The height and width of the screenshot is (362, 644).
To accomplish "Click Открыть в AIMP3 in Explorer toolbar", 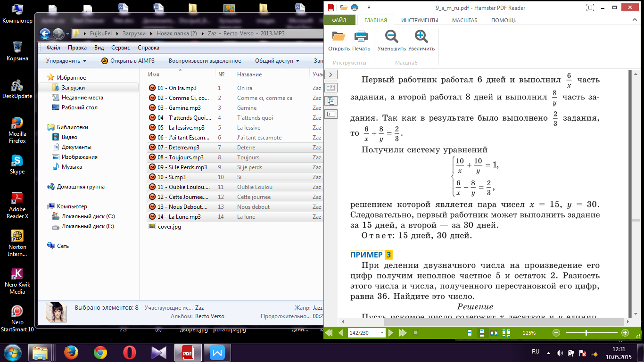I will 128,61.
